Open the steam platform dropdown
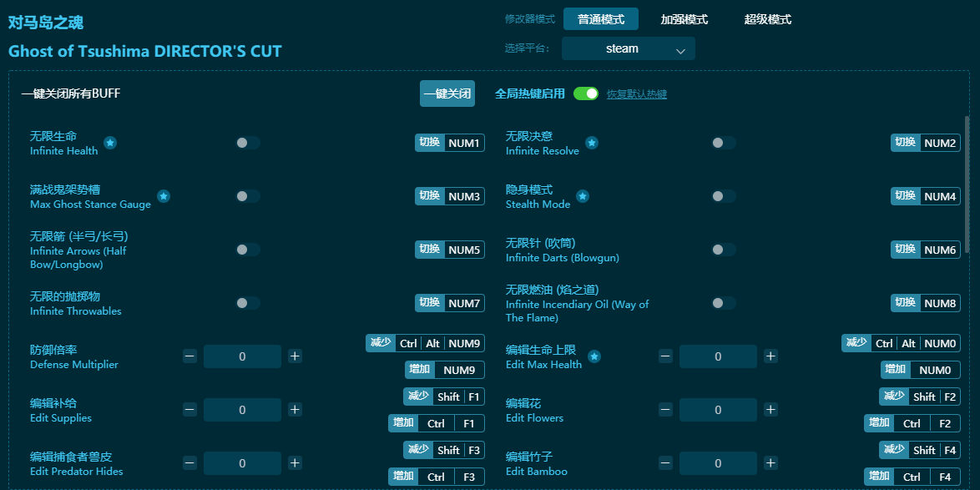 point(628,48)
